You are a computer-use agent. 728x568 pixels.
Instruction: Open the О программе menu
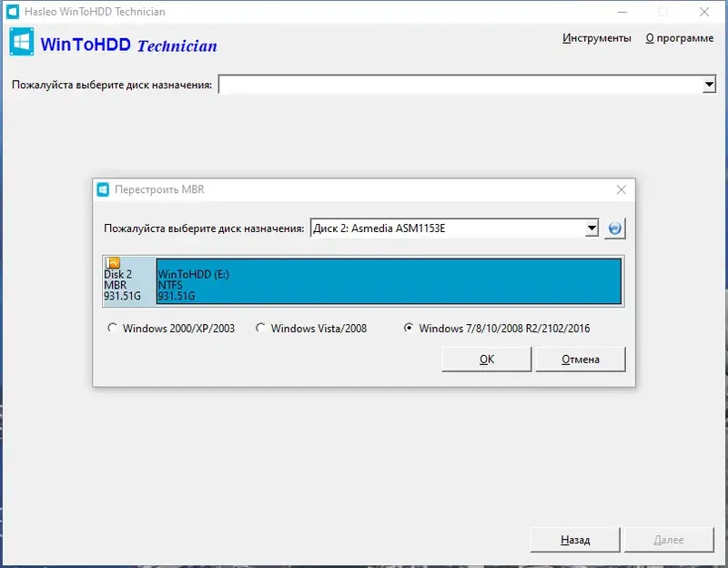679,38
